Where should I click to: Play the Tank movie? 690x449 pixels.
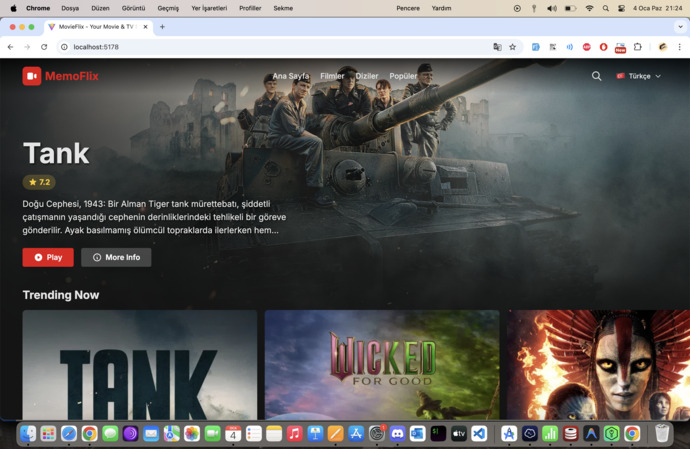click(x=48, y=258)
